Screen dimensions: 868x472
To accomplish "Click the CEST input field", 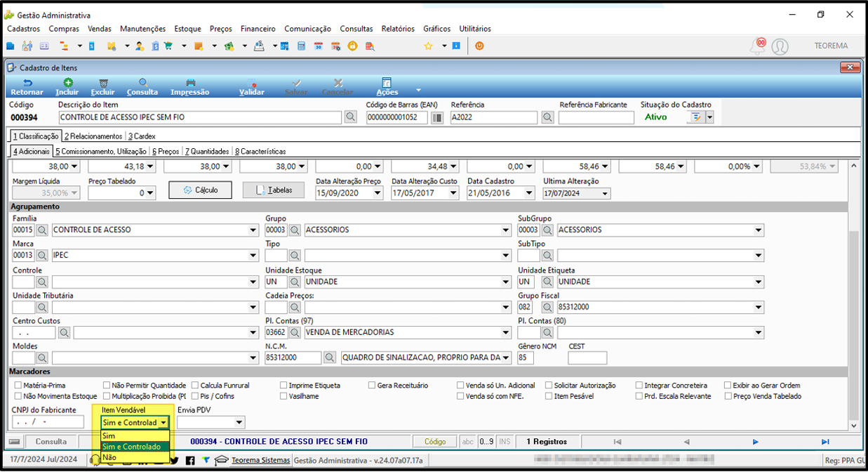I will (587, 358).
